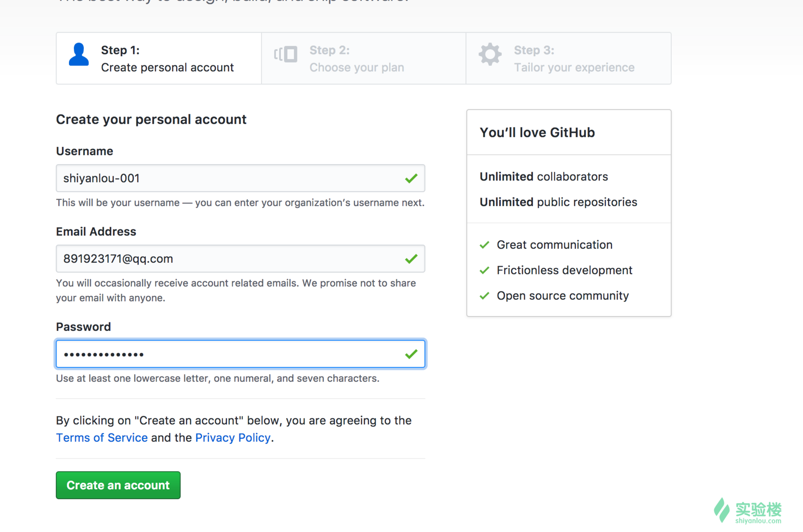Click the 'Username' field label
This screenshot has width=803, height=532.
pos(84,151)
